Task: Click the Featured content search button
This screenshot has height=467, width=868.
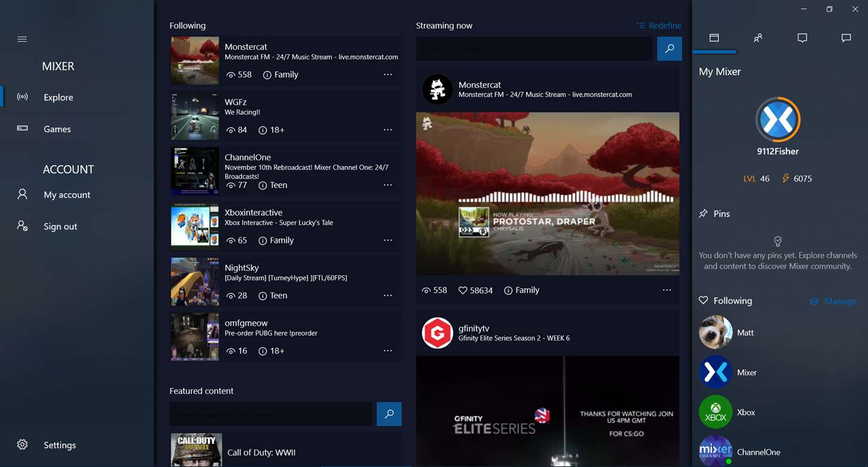Action: tap(389, 414)
